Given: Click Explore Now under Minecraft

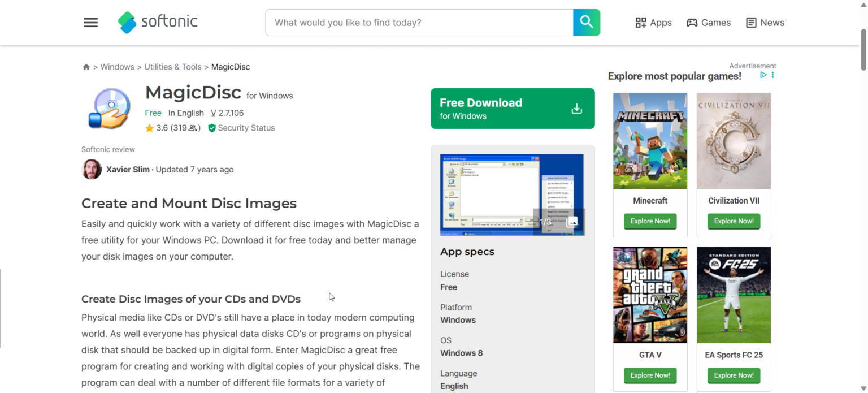Looking at the screenshot, I should (650, 221).
